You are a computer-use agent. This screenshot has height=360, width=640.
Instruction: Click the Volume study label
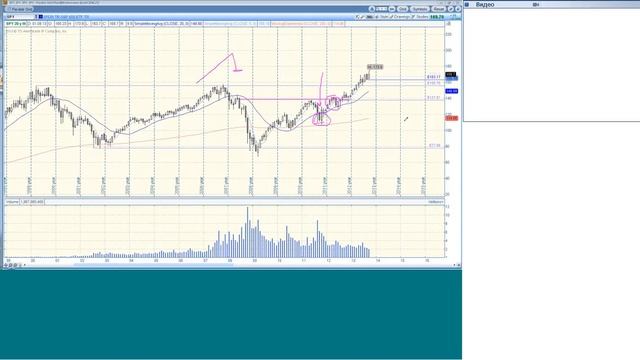[x=12, y=202]
